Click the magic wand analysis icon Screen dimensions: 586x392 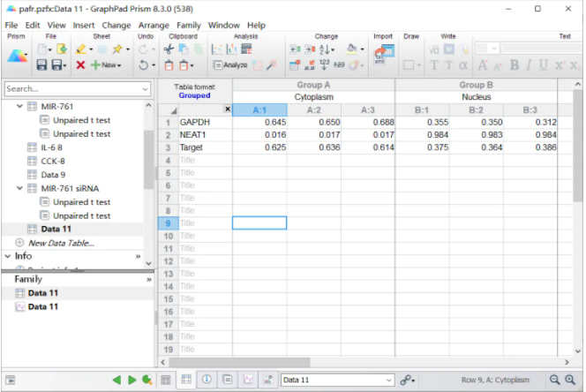tap(272, 65)
